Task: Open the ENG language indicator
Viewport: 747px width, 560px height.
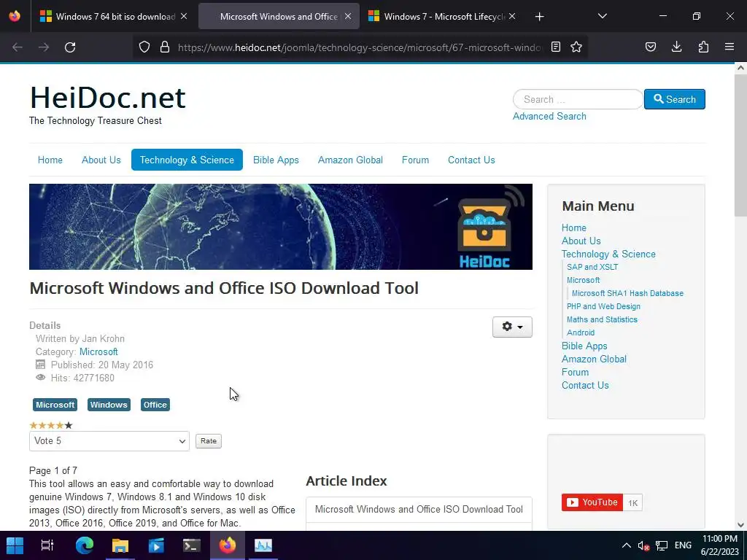Action: [683, 545]
